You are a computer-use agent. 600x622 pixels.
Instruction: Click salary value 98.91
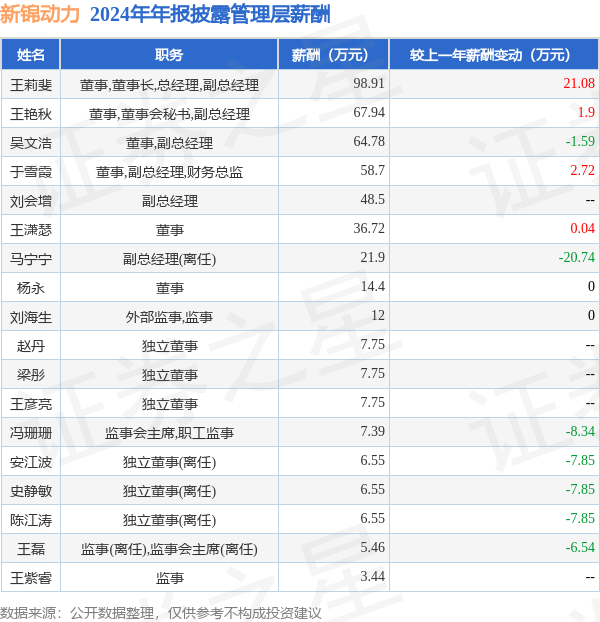coord(369,83)
